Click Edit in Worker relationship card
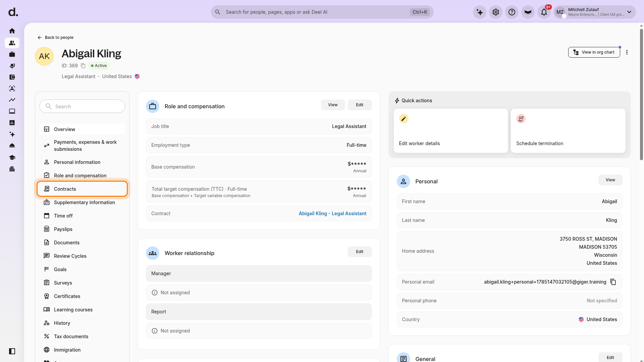 tap(360, 252)
